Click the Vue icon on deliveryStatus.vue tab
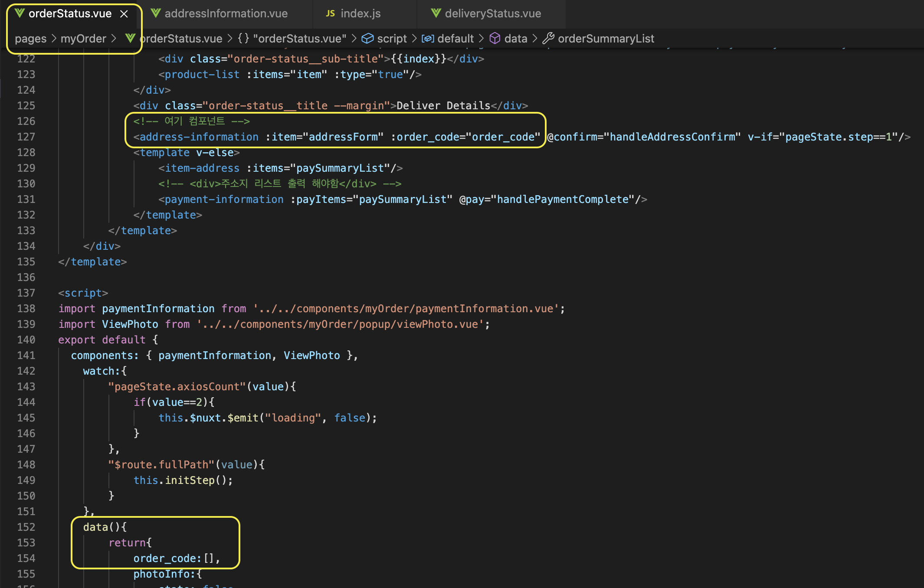The image size is (924, 588). pyautogui.click(x=436, y=13)
